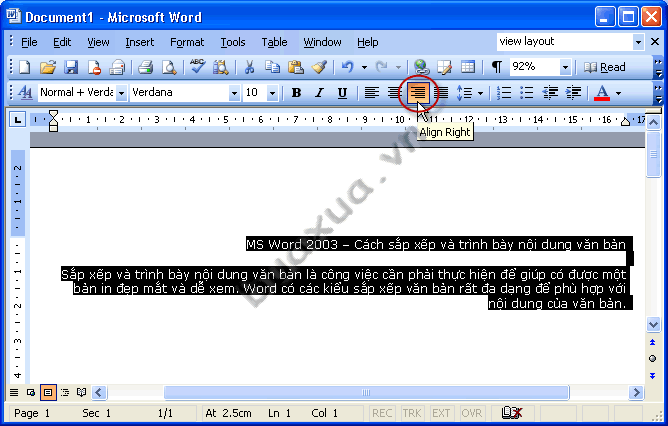Apply red Font Color A button
This screenshot has width=668, height=426.
(602, 92)
